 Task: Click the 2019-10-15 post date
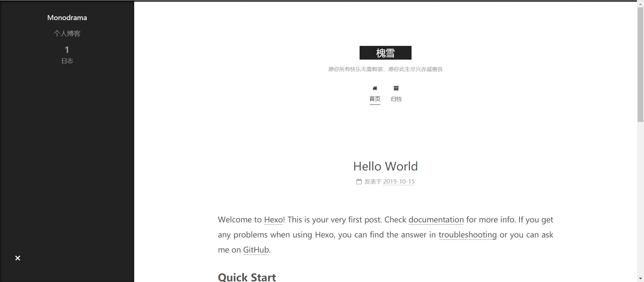tap(399, 182)
